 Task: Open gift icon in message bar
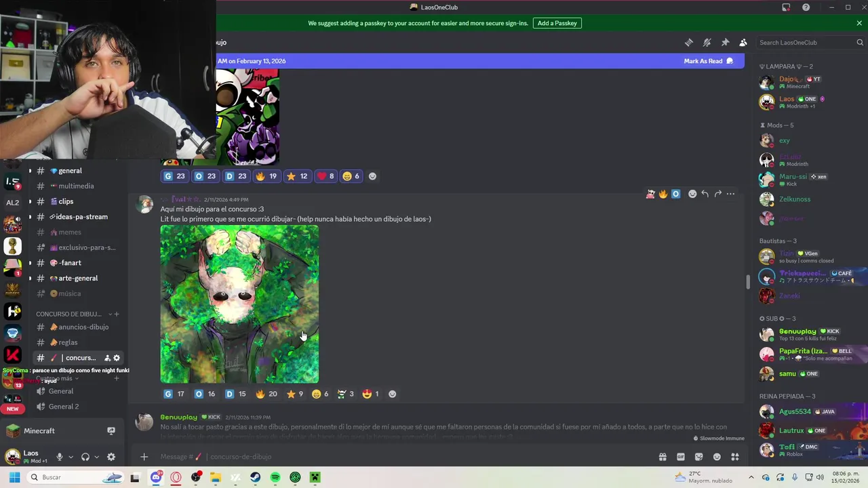(x=663, y=457)
